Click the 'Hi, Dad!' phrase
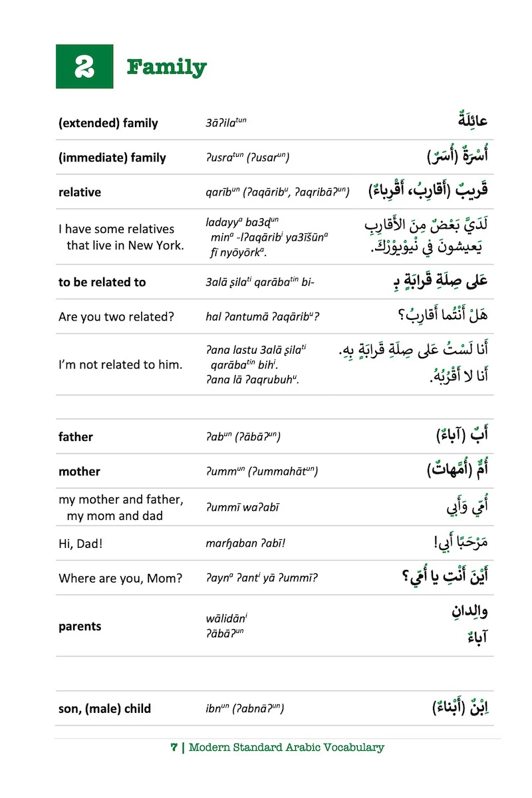Image resolution: width=532 pixels, height=798 pixels. click(80, 543)
